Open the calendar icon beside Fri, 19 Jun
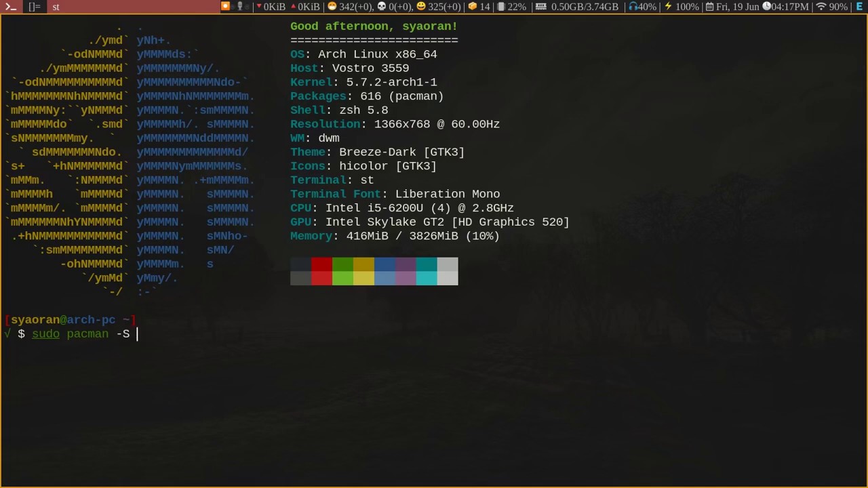This screenshot has height=488, width=868. 709,7
